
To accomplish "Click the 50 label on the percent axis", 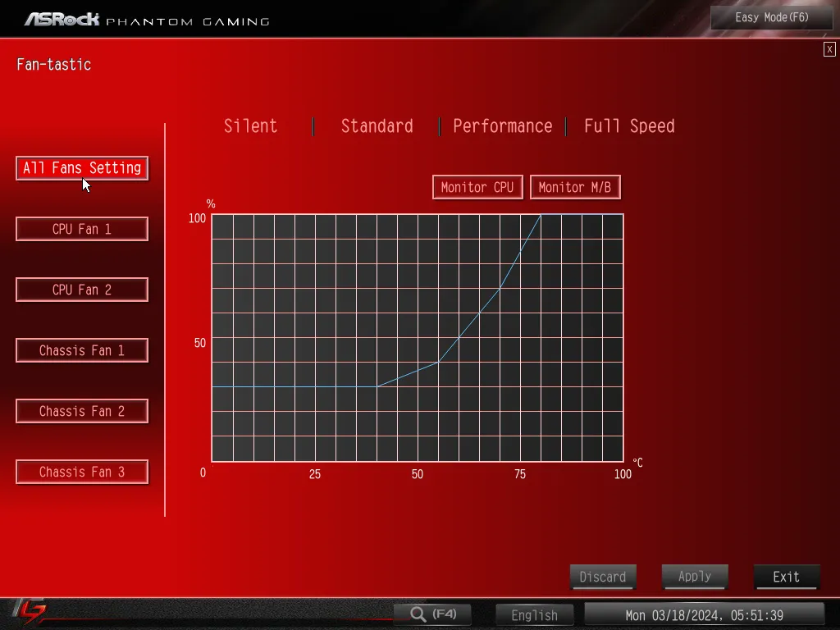I will [x=200, y=343].
